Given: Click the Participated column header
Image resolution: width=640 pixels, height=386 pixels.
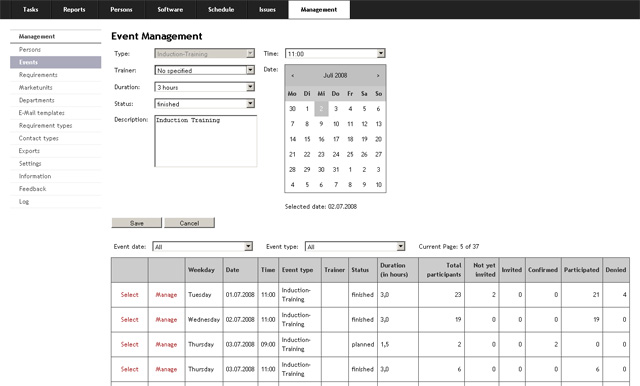Looking at the screenshot, I should (x=582, y=270).
